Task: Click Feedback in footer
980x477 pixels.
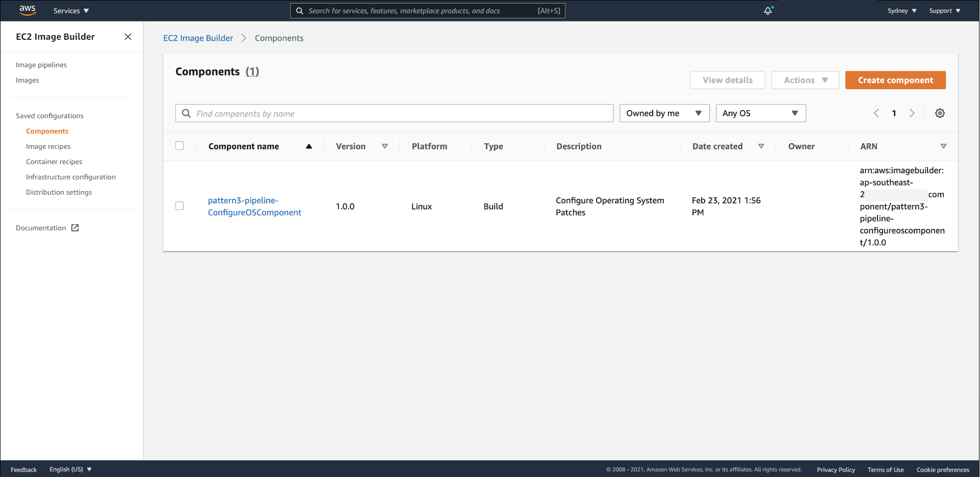Action: [x=23, y=469]
